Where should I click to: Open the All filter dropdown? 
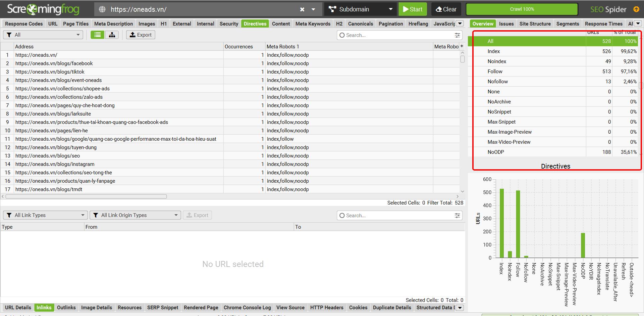(43, 35)
